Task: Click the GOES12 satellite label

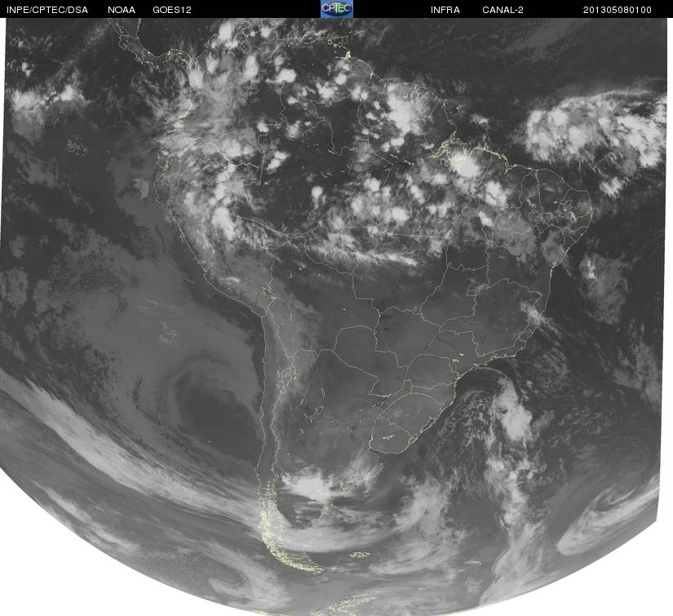Action: tap(172, 10)
